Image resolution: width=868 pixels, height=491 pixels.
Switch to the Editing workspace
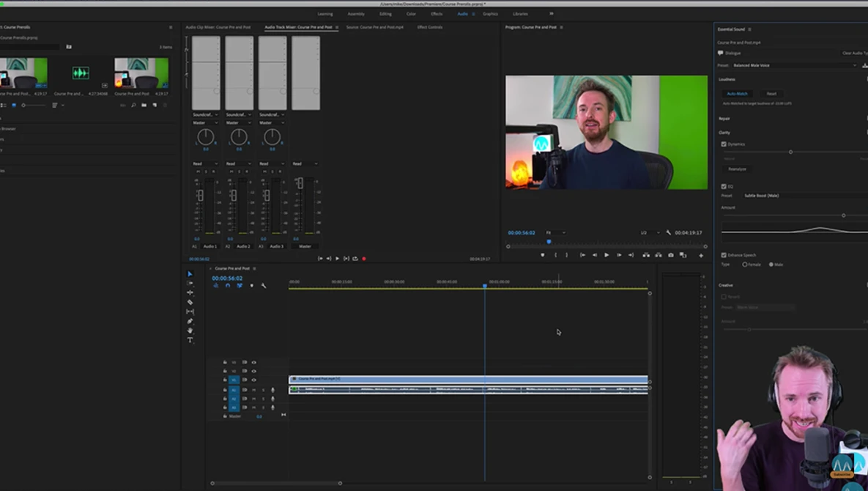[x=385, y=14]
